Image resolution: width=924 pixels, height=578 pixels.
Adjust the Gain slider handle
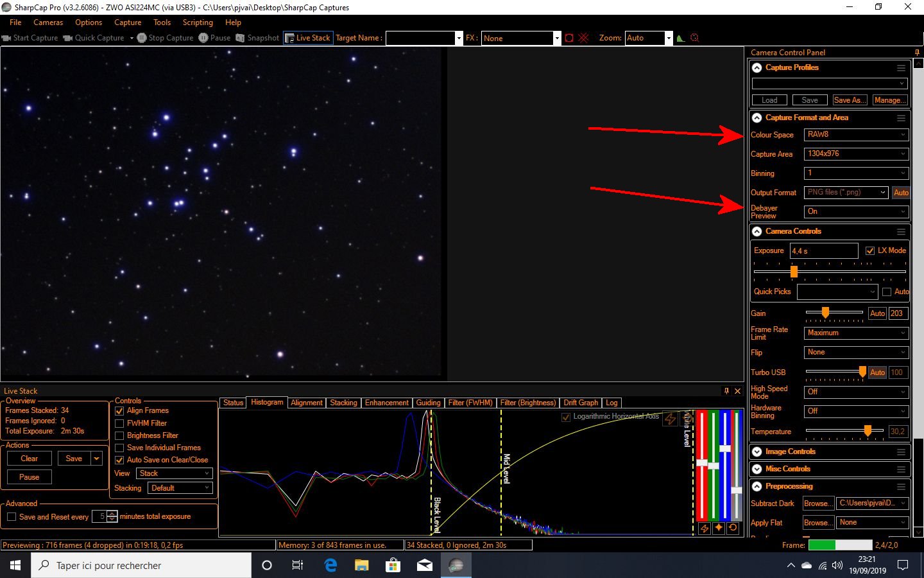825,313
